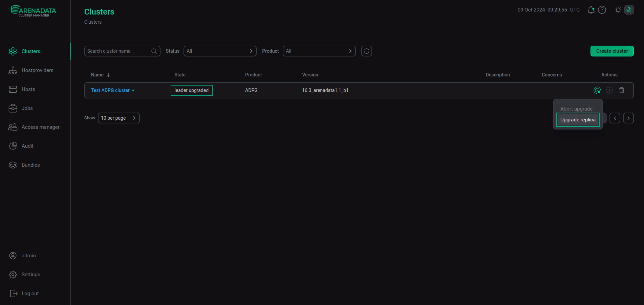Open Hostproviders in the sidebar
Screen dimensions: 644x305
click(x=31, y=70)
